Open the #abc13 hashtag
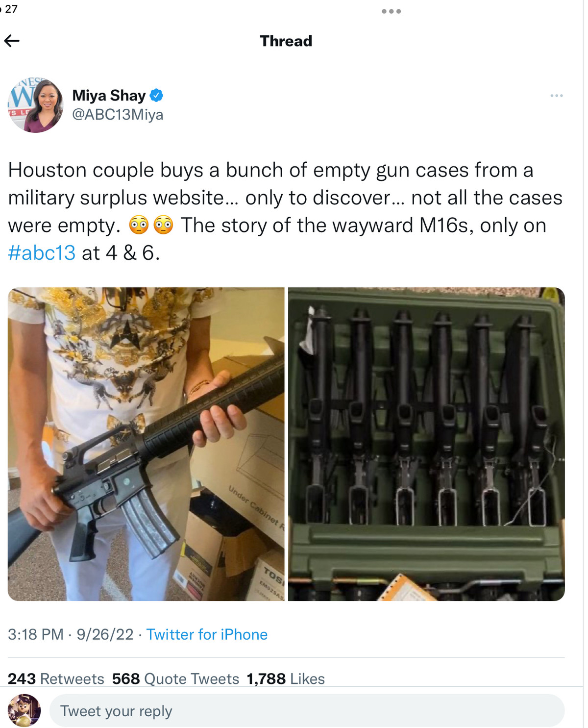This screenshot has height=728, width=588. click(x=42, y=253)
